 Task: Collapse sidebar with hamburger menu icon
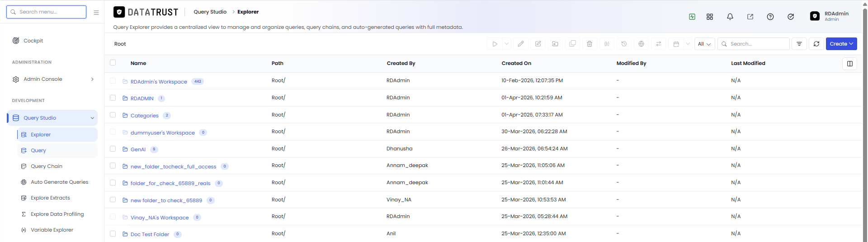(x=96, y=13)
